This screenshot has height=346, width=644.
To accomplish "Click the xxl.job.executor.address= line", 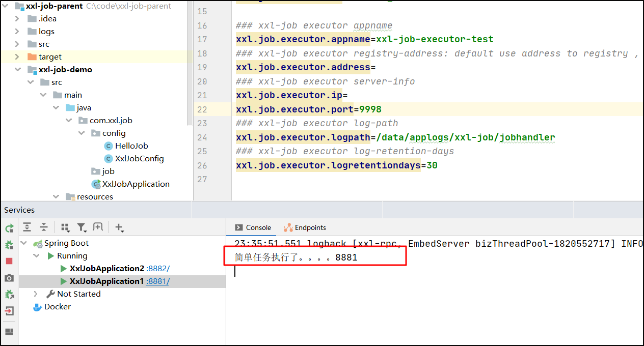I will point(306,67).
